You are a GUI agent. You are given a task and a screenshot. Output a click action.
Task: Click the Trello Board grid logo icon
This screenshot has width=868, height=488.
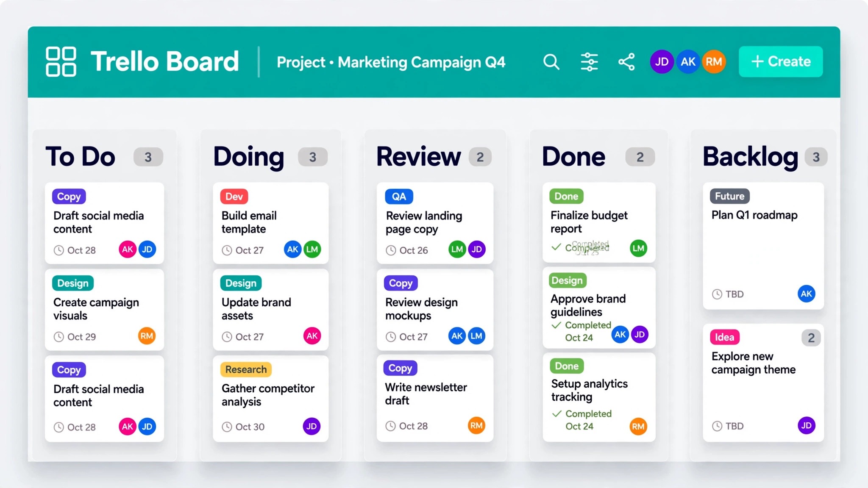pos(61,61)
